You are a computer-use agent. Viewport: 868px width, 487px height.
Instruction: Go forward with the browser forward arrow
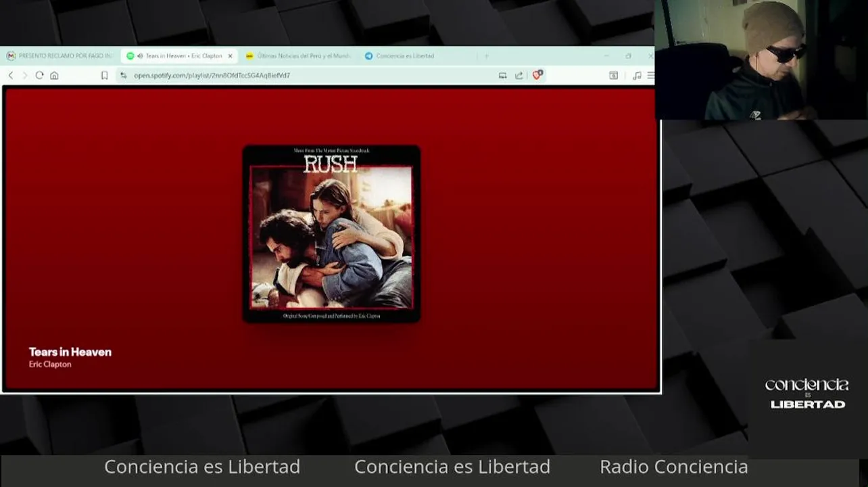25,75
